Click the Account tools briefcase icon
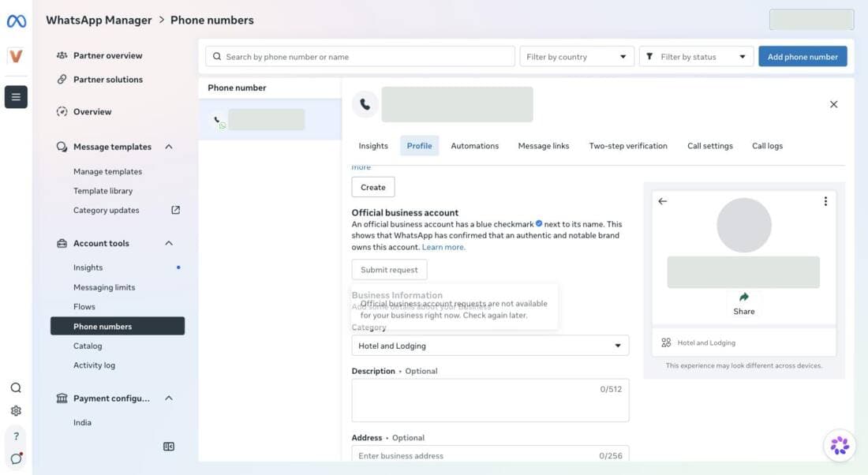The image size is (868, 475). (62, 243)
